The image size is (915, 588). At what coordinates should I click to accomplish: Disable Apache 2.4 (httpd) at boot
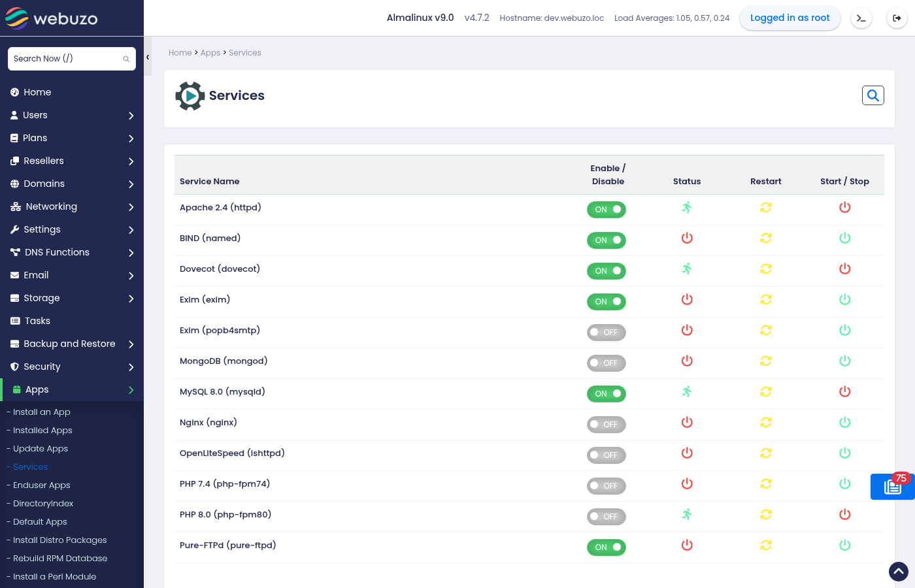pyautogui.click(x=607, y=210)
